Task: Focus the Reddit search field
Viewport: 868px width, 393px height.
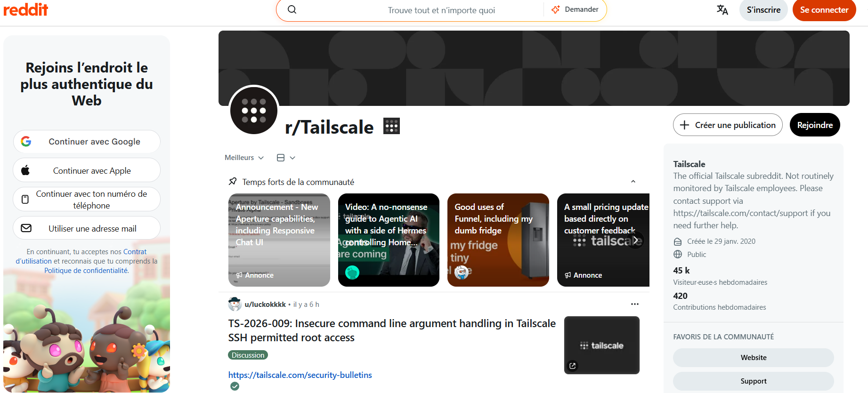Action: point(441,10)
